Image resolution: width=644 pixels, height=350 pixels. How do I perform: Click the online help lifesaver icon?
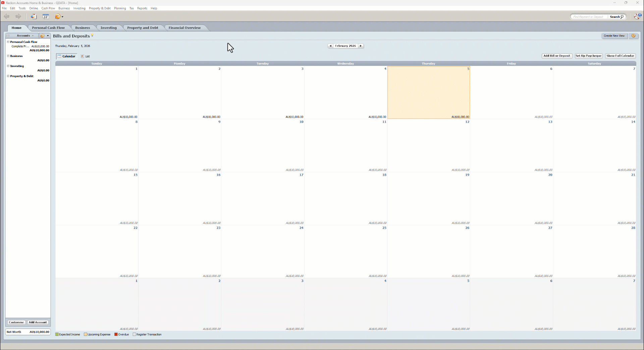(637, 16)
